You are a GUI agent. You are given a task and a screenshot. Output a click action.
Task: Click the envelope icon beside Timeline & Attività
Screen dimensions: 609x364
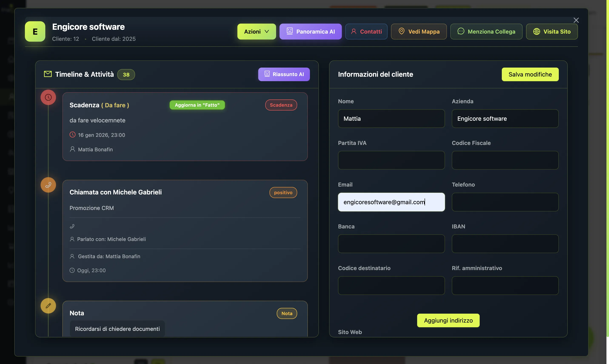click(48, 74)
